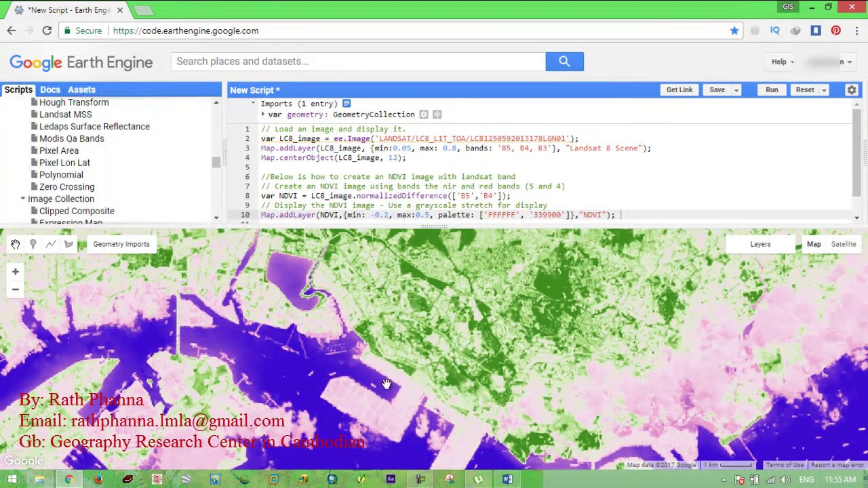Open the Save button dropdown arrow
This screenshot has height=488, width=868.
click(736, 90)
